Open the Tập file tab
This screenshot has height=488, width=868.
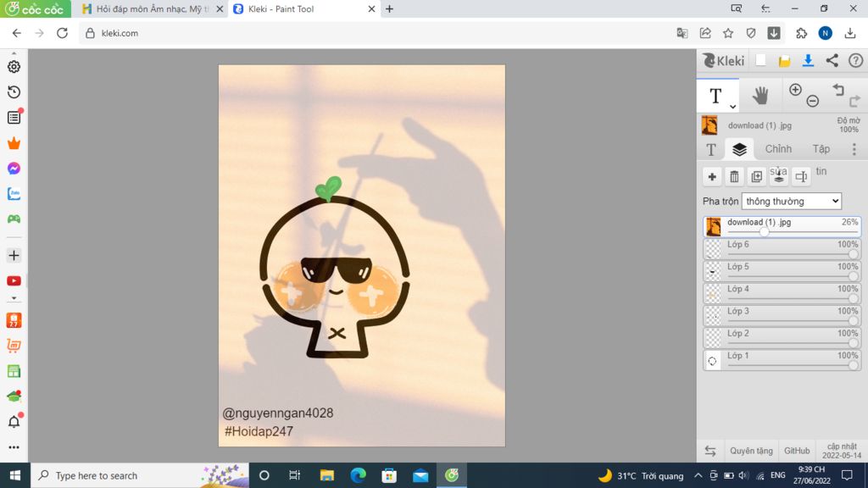coord(821,149)
